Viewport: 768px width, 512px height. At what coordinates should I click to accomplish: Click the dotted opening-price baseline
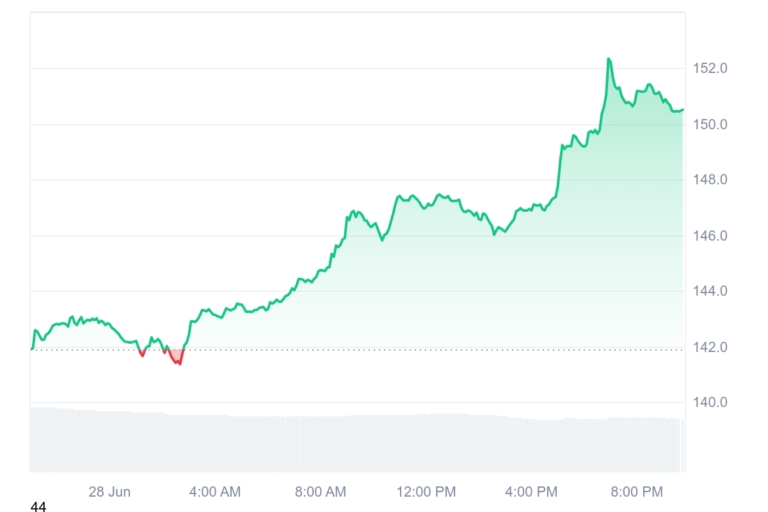coord(400,350)
